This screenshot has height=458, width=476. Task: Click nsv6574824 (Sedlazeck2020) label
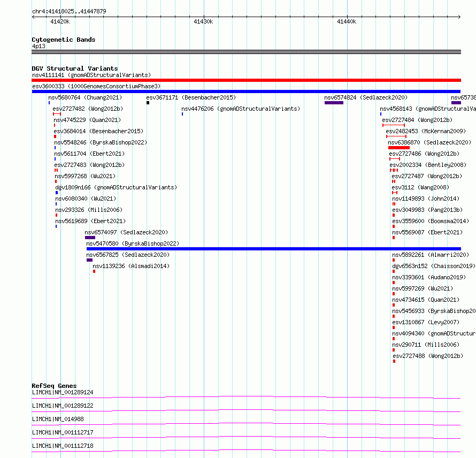point(366,97)
